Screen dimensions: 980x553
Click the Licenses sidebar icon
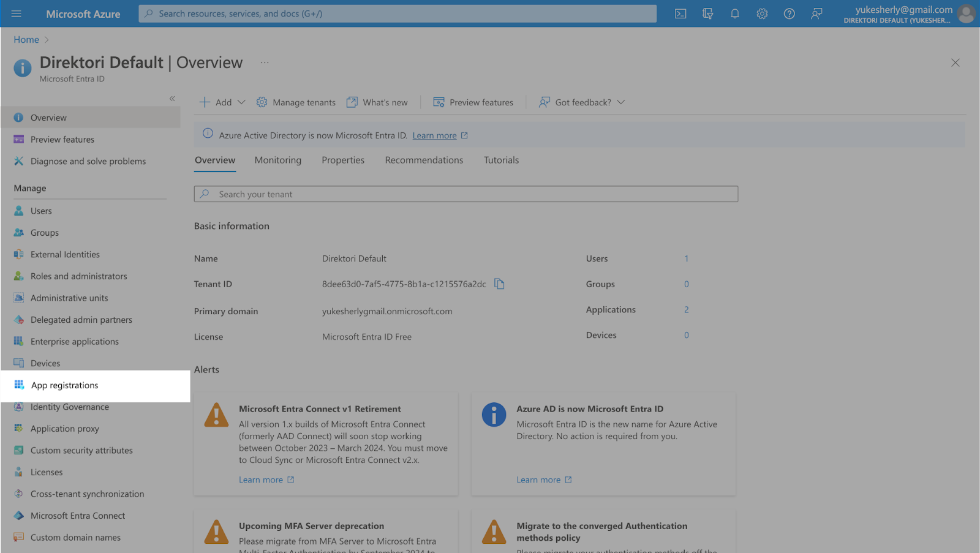tap(19, 472)
